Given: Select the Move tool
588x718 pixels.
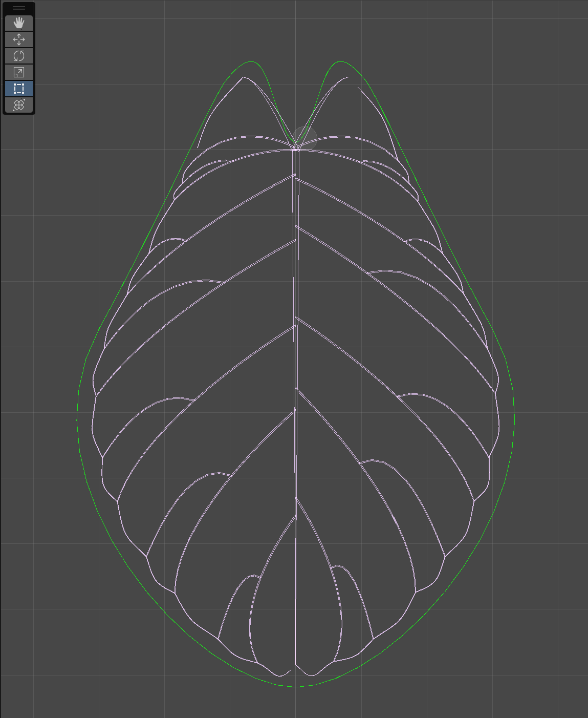Looking at the screenshot, I should click(x=19, y=39).
